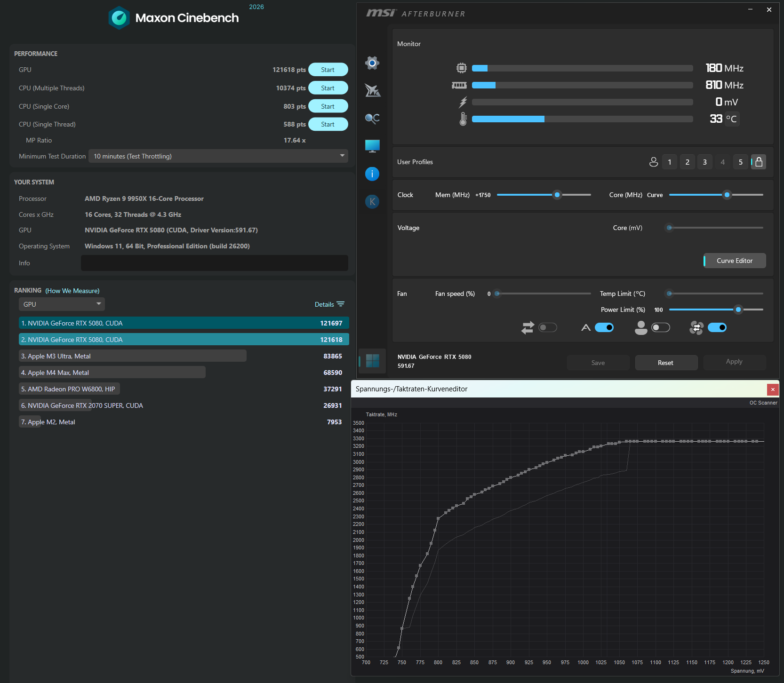Click the memory module icon in Monitor
The width and height of the screenshot is (784, 683).
click(459, 85)
